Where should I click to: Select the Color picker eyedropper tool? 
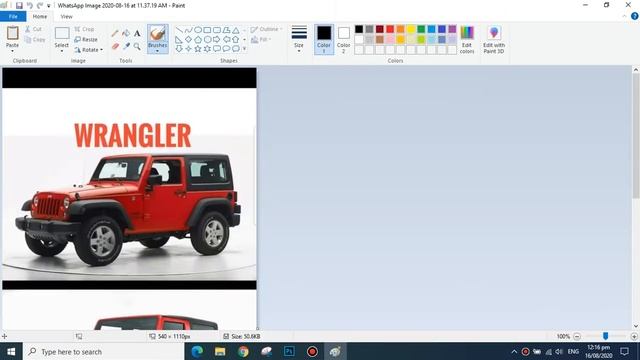pos(126,47)
